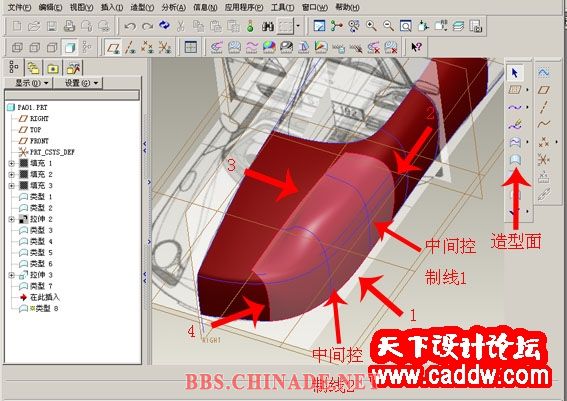
Task: Select the arrow Select tool in right toolbar
Action: (x=515, y=73)
